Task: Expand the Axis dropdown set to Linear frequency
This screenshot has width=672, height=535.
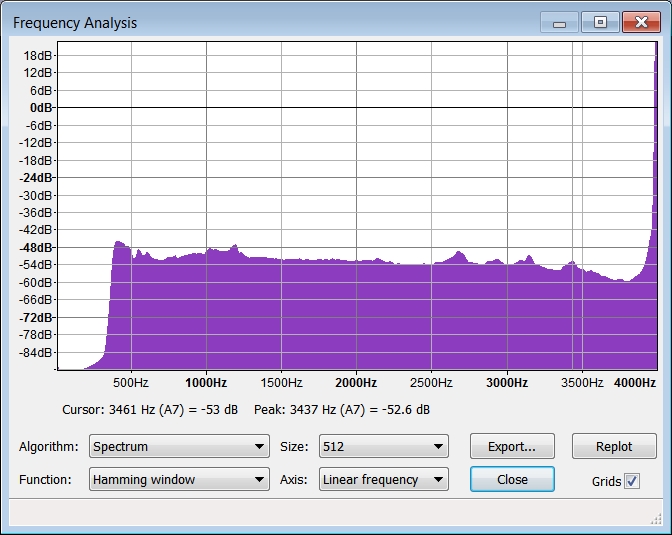Action: (383, 480)
